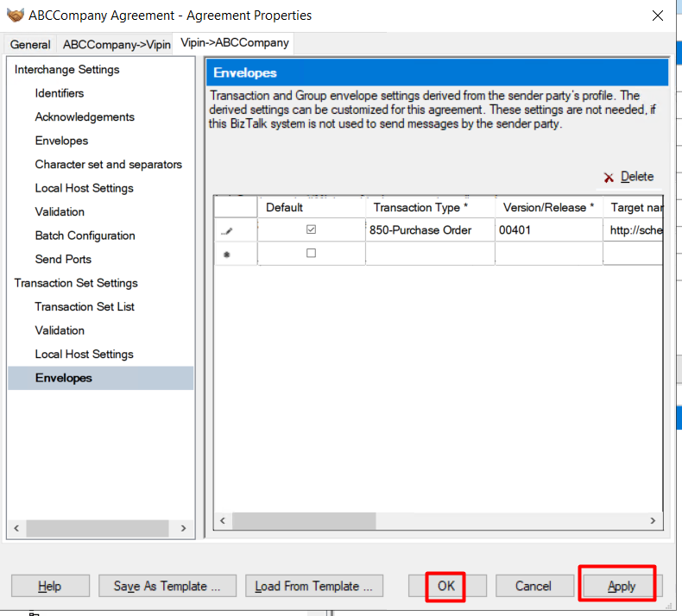Click the tree panel horizontal scrollbar thumb

tap(98, 528)
